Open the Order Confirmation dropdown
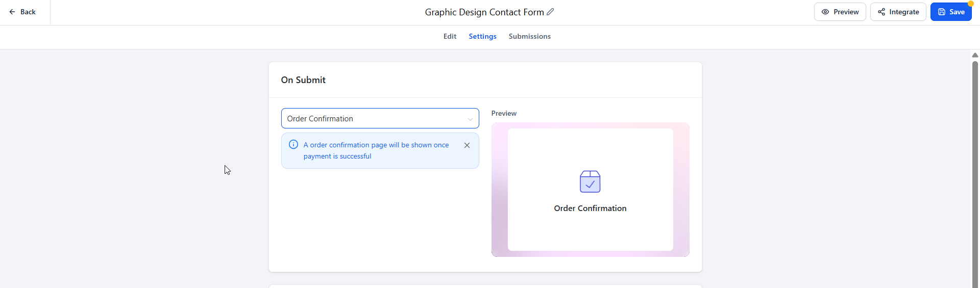Screen dimensions: 980x288 point(380,118)
